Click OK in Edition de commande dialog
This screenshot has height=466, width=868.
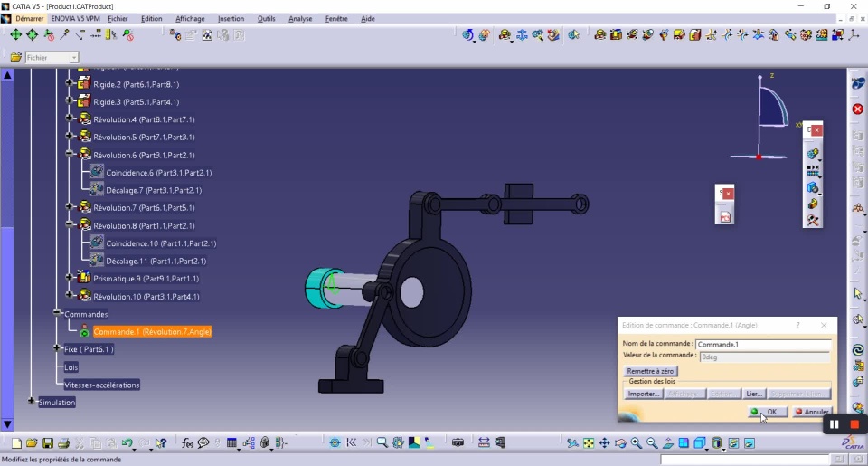click(766, 412)
